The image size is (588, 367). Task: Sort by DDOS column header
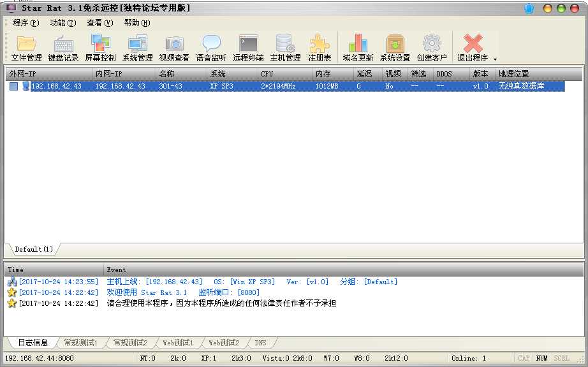tap(451, 74)
